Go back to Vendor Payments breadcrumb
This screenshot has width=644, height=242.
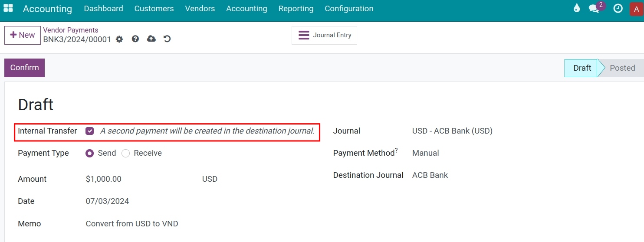pyautogui.click(x=71, y=30)
